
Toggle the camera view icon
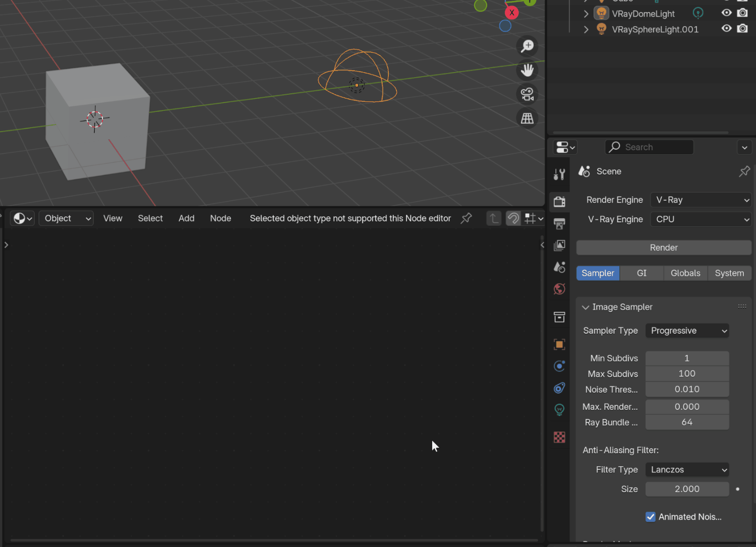(x=527, y=94)
